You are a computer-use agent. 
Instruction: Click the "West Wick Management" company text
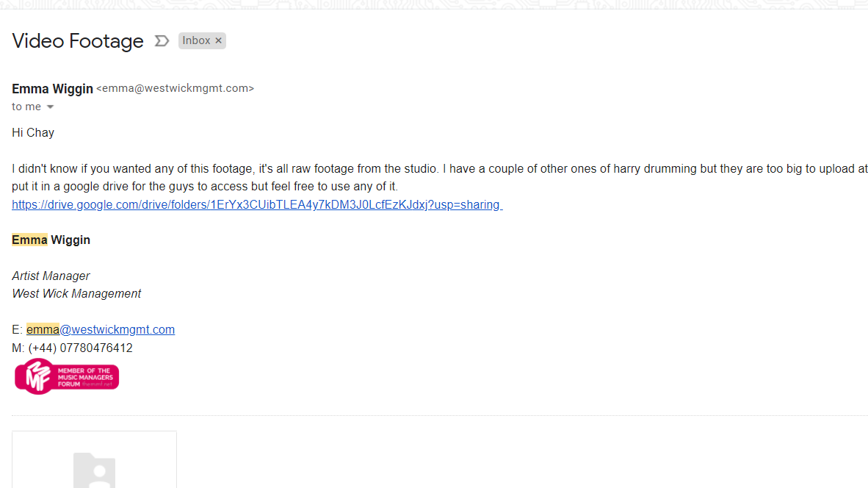pyautogui.click(x=76, y=294)
